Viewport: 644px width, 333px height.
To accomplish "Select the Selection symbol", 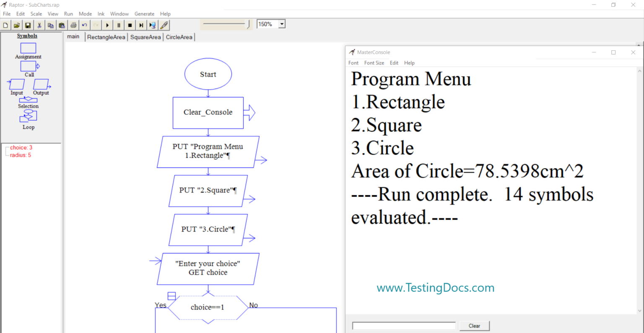I will pos(28,100).
